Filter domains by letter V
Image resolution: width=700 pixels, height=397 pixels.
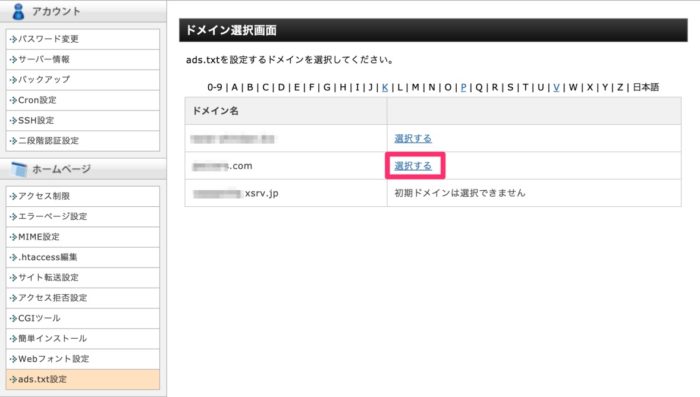point(556,87)
